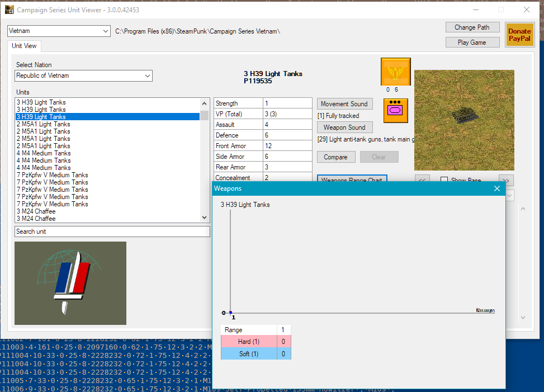Click the VP (Total) value 3 (3)

(287, 114)
